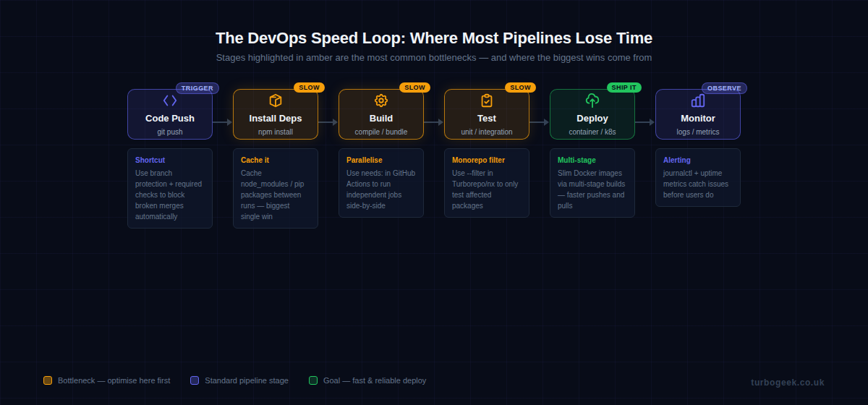The image size is (868, 405).
Task: Click the Slim Docker images tip description
Action: tap(591, 189)
